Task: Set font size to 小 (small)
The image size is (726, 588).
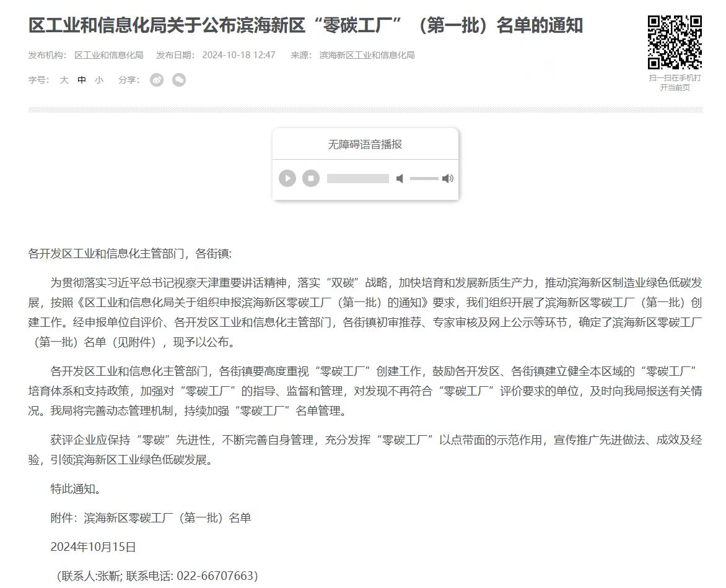Action: 99,80
